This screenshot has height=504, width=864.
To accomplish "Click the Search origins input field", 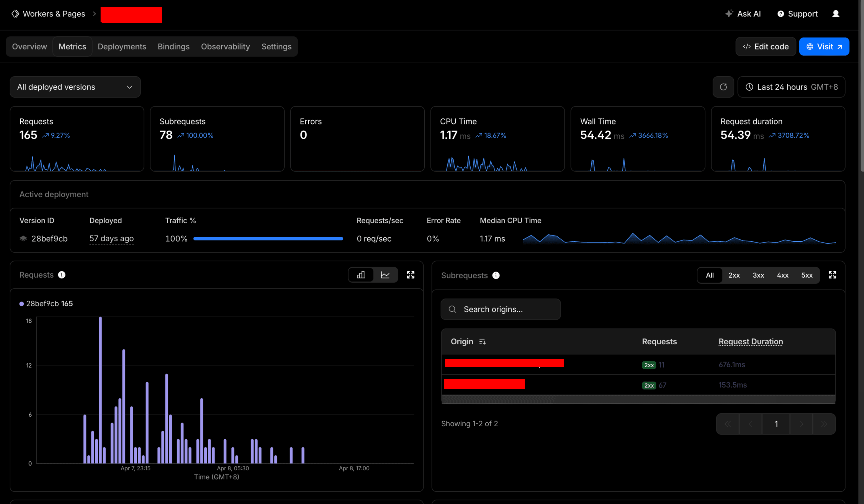I will click(500, 309).
